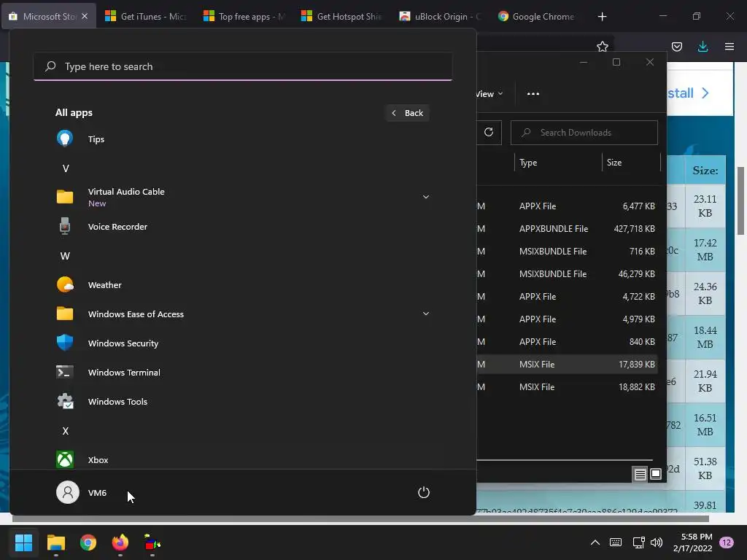Click the Back button in All apps

pos(408,113)
